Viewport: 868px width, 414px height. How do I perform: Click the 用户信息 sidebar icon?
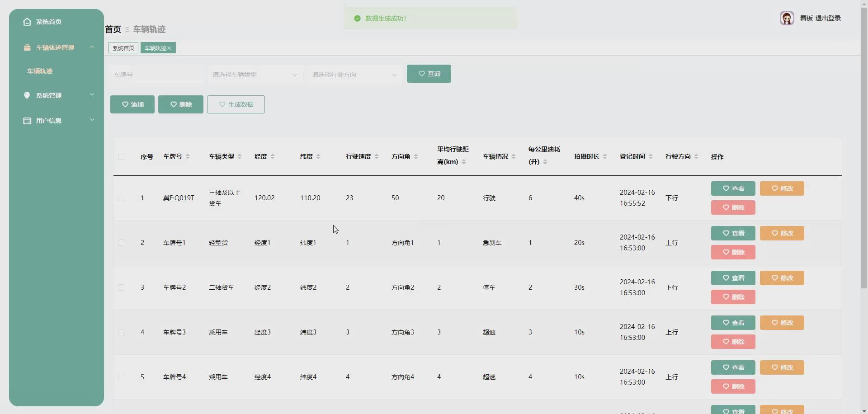pos(27,120)
